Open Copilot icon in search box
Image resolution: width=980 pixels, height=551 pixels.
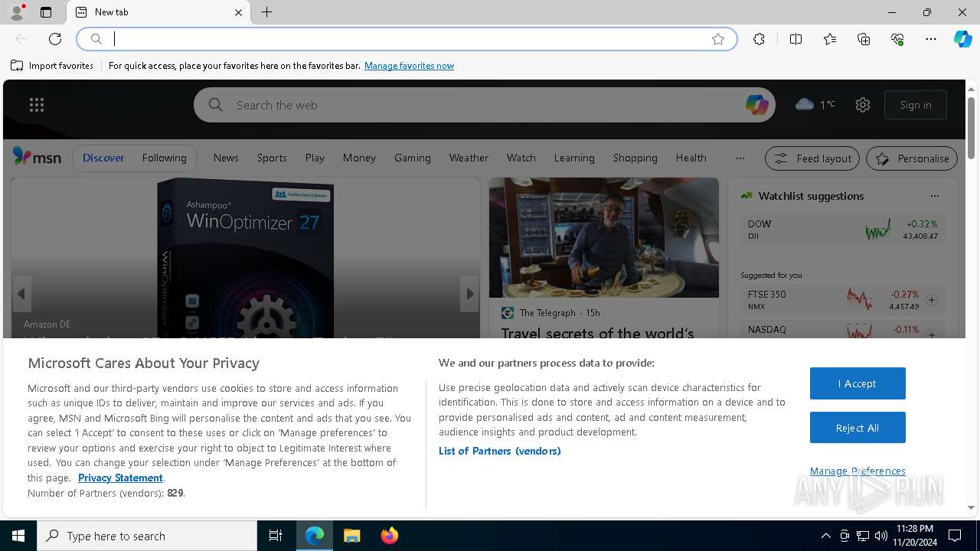[x=756, y=105]
